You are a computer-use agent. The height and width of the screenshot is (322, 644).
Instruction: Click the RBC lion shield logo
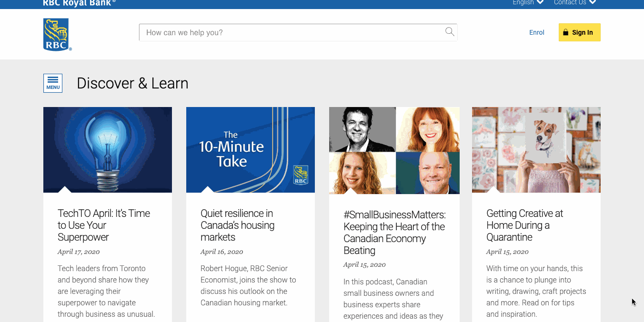(x=57, y=34)
